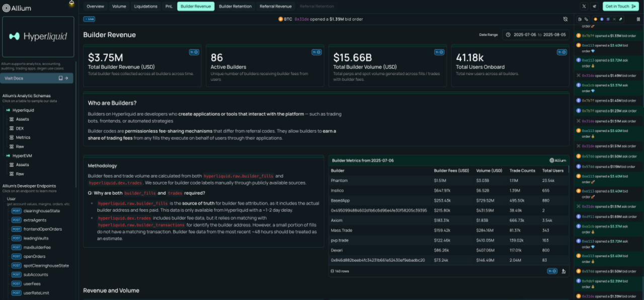Click the badge icon on Total Builder Revenue card
Screen dimensions: 644x300
click(x=194, y=52)
